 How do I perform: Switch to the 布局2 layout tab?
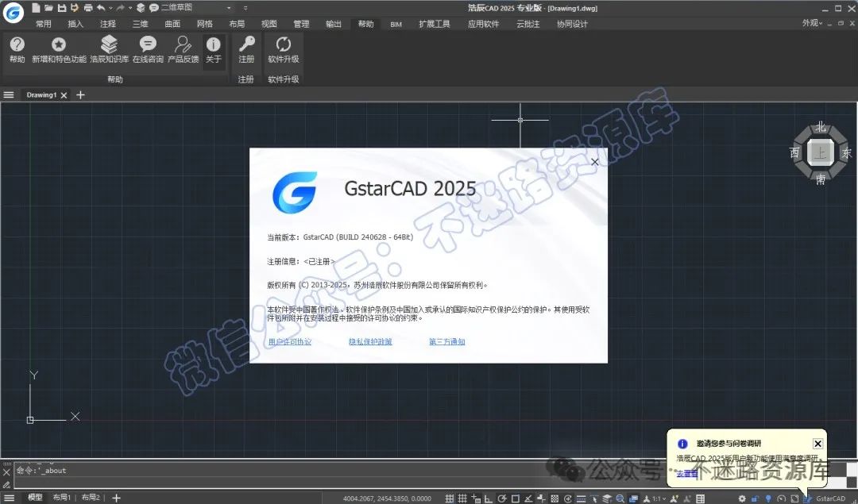pos(91,498)
